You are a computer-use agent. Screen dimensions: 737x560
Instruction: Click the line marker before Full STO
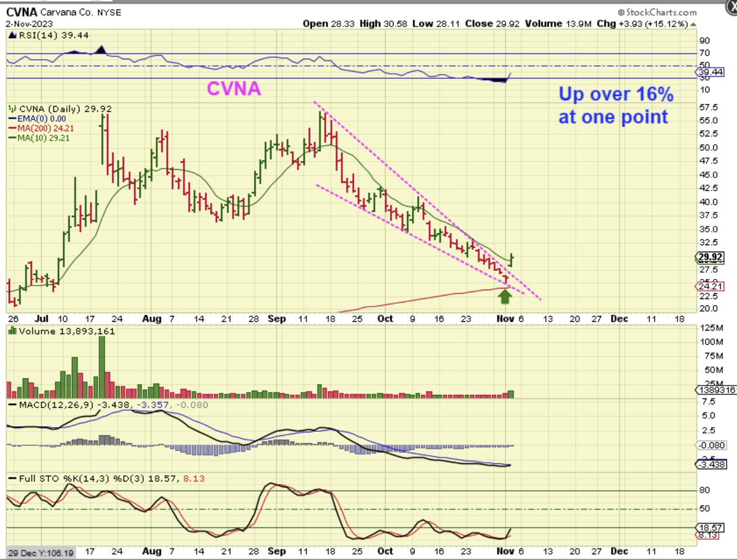pos(12,479)
